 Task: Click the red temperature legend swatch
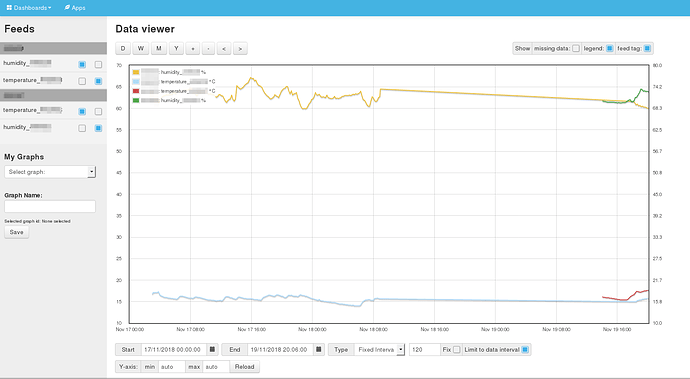click(136, 91)
